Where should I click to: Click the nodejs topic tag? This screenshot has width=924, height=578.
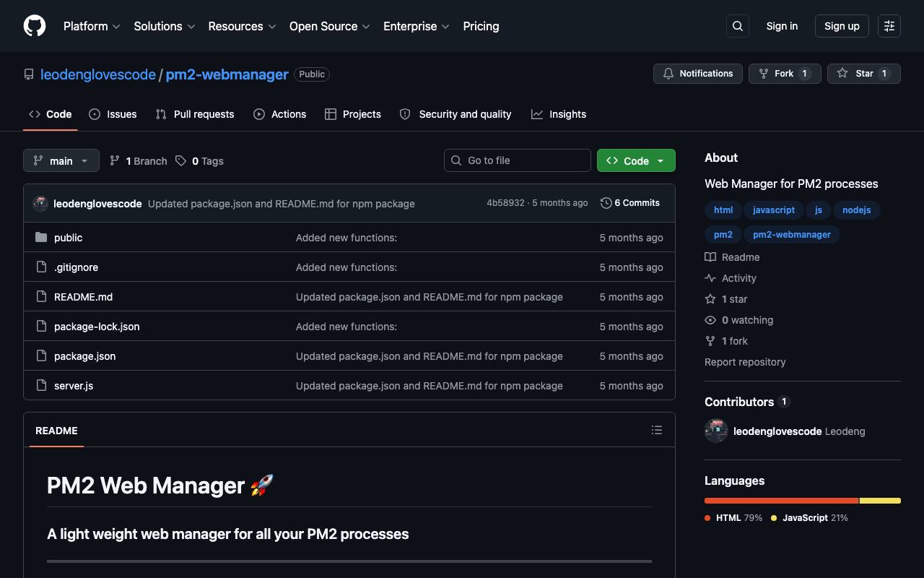pyautogui.click(x=857, y=210)
